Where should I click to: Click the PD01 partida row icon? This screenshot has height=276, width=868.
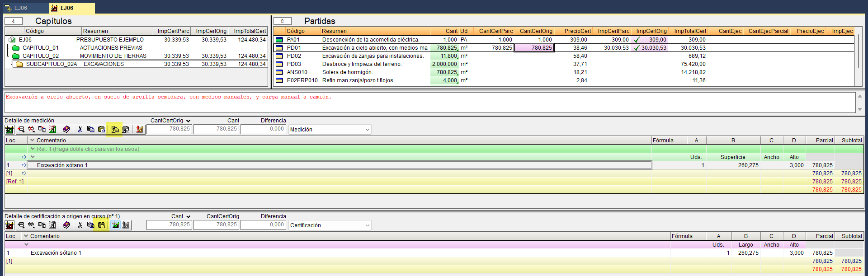[x=279, y=48]
